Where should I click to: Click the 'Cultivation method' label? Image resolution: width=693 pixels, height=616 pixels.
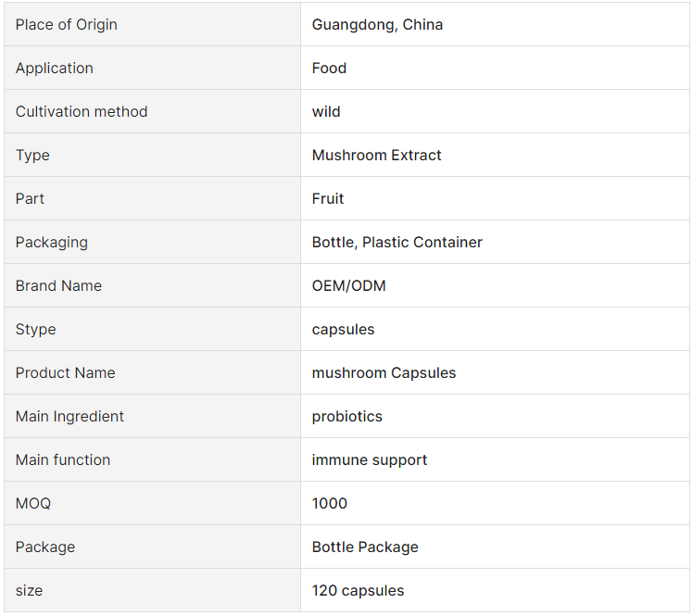click(x=82, y=111)
